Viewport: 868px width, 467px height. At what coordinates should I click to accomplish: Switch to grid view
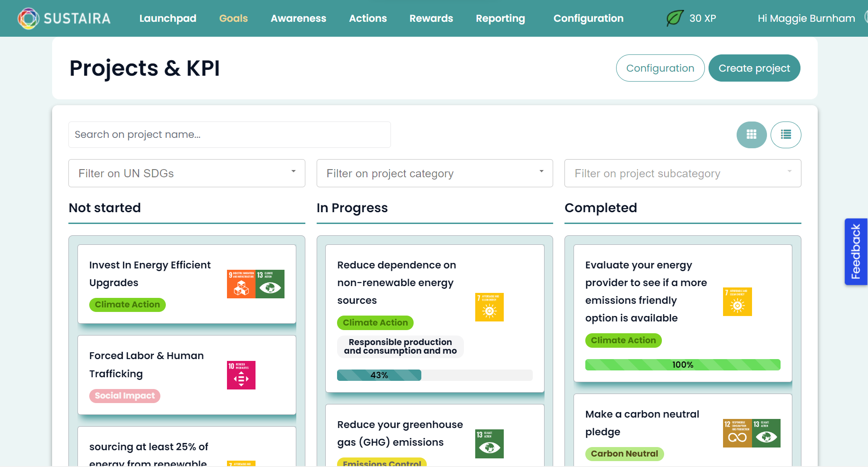(x=752, y=135)
